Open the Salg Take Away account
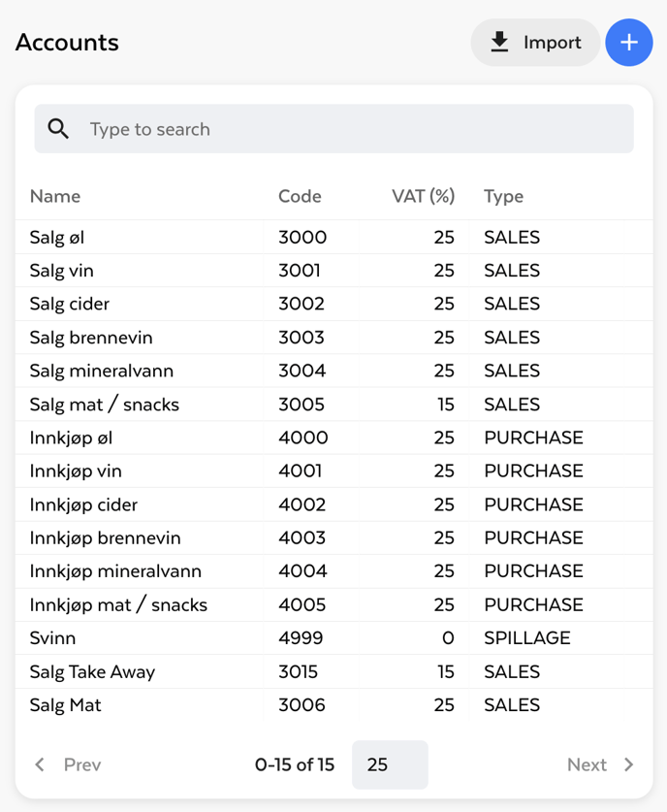The image size is (667, 812). (92, 671)
